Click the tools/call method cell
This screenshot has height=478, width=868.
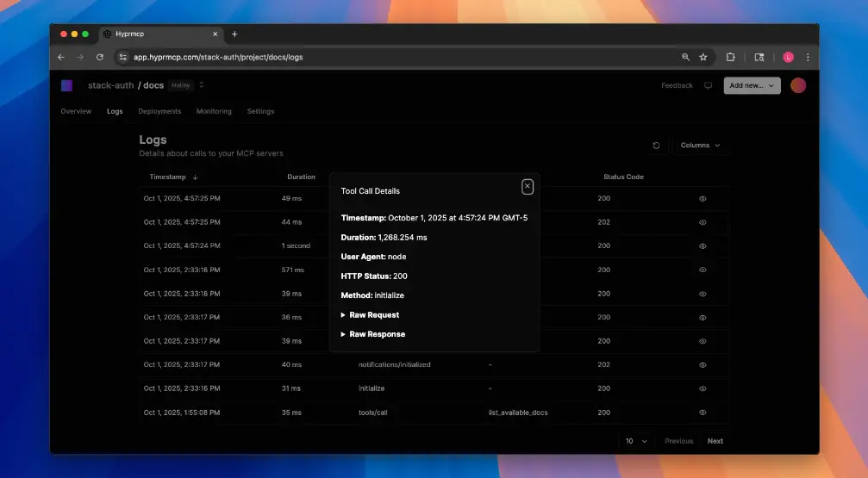[372, 413]
